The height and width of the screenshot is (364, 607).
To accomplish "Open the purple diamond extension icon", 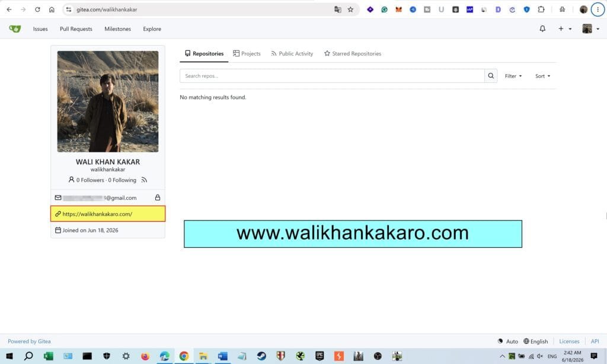I will coord(370,9).
